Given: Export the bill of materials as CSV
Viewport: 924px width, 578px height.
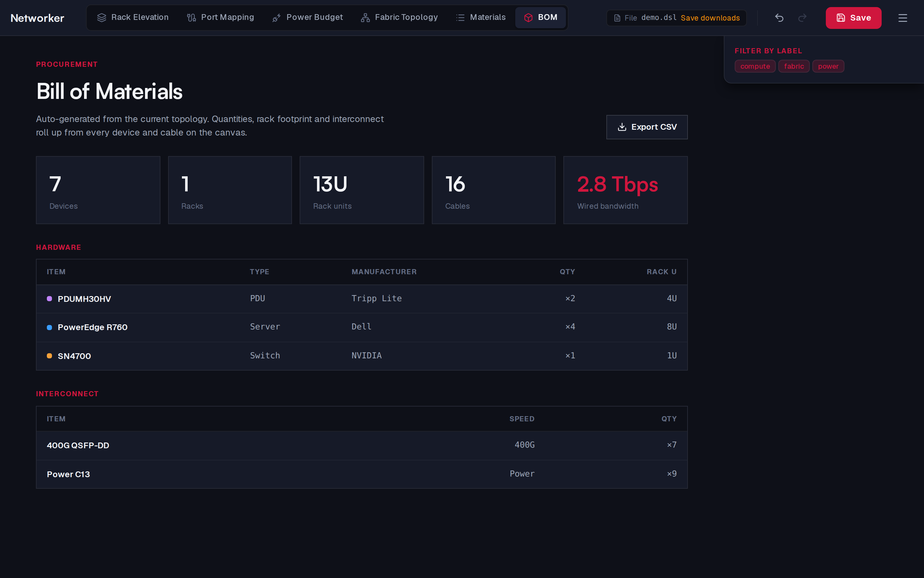Looking at the screenshot, I should click(647, 127).
